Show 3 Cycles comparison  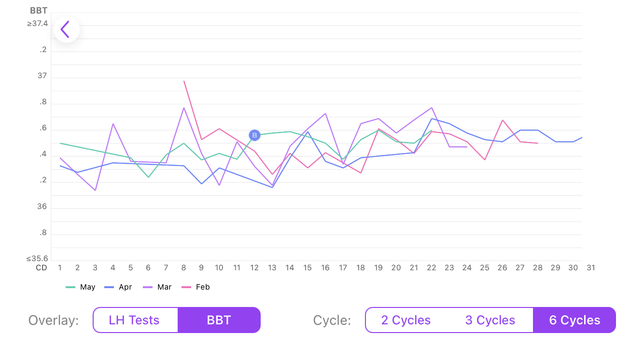pyautogui.click(x=490, y=320)
